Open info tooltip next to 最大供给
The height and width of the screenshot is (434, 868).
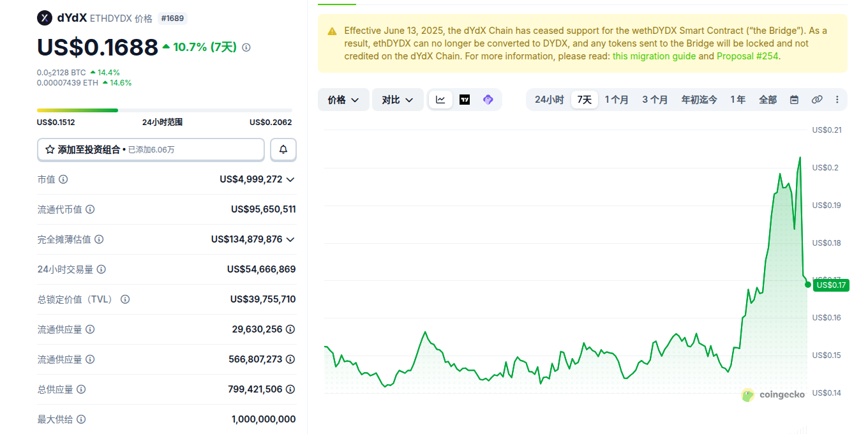point(81,419)
